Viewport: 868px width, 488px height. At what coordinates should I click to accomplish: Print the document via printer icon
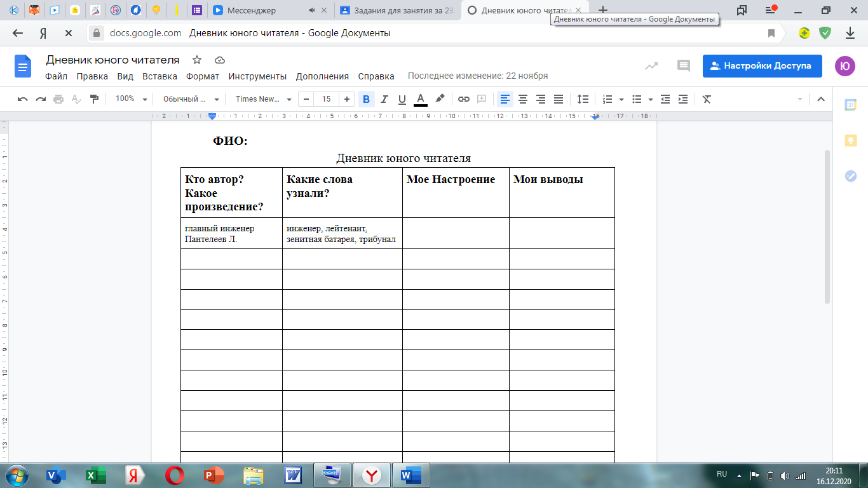[x=58, y=99]
